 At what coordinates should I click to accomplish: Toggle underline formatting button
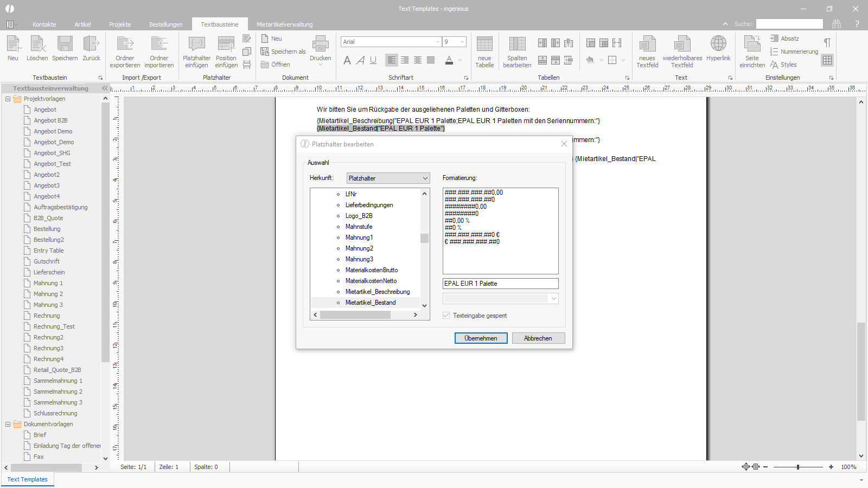tap(373, 60)
